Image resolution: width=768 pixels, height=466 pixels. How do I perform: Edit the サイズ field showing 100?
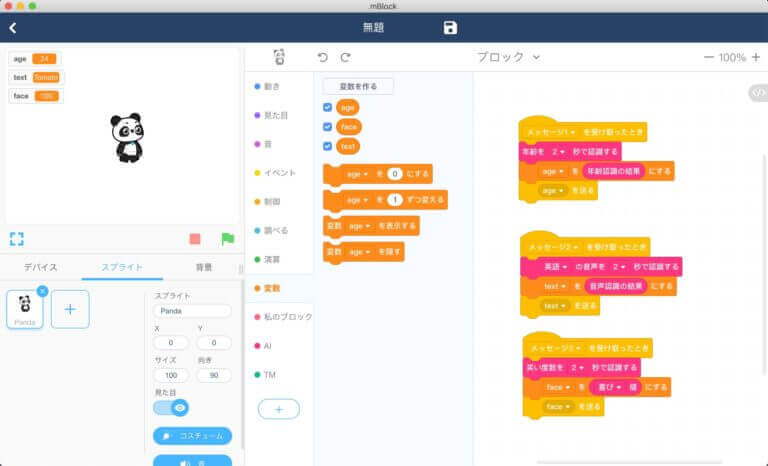click(x=171, y=375)
